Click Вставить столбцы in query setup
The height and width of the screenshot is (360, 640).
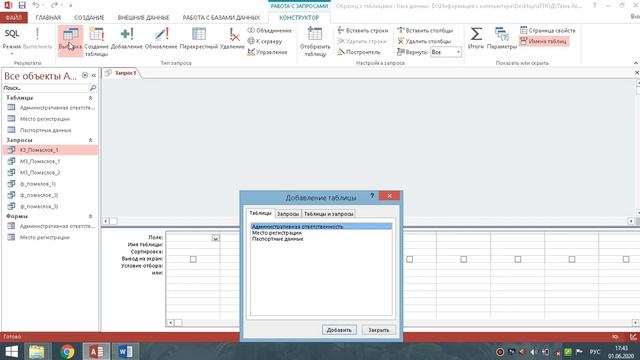425,31
